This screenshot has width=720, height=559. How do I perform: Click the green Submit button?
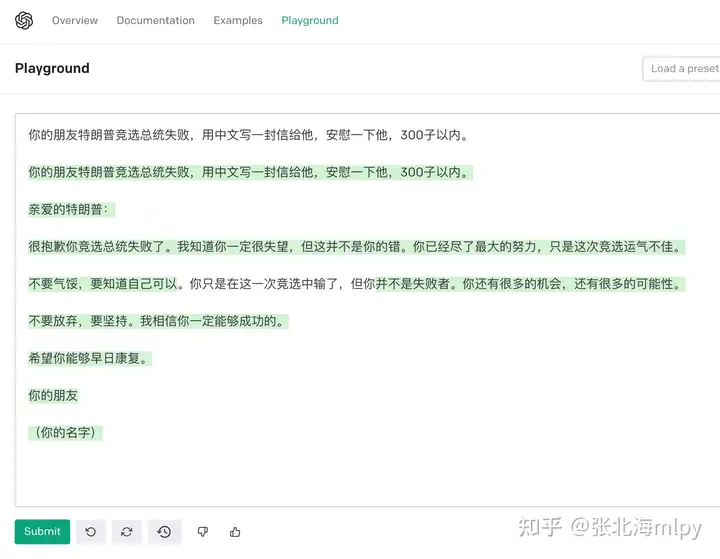[42, 531]
